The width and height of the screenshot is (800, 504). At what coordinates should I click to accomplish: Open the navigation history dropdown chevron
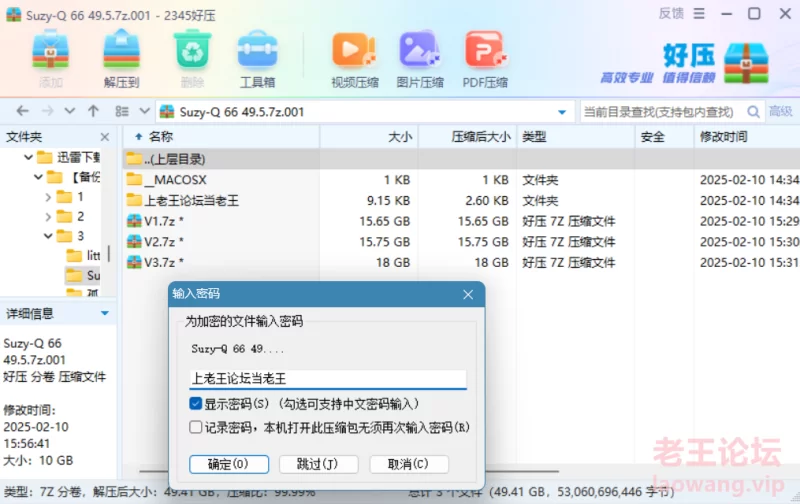[70, 111]
